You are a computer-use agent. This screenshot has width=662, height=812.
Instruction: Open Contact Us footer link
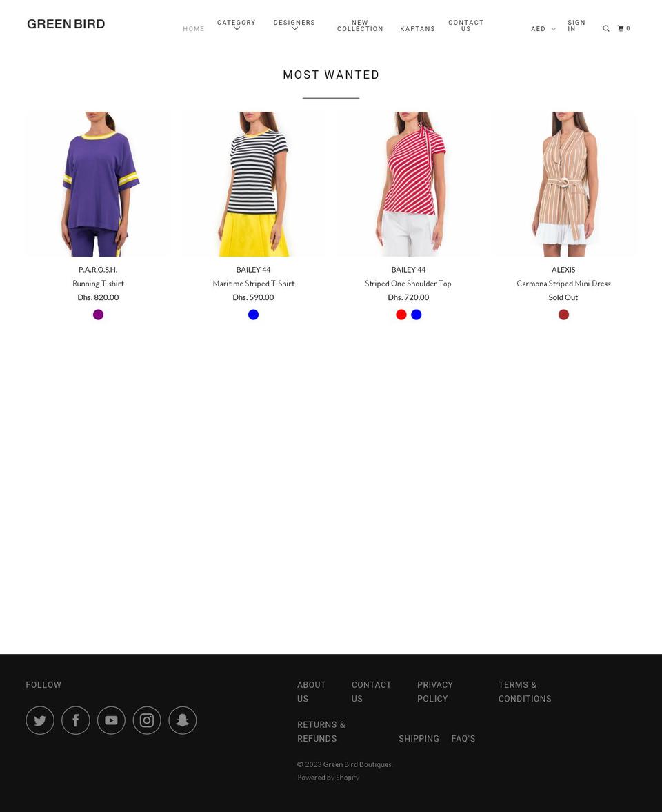pos(372,691)
